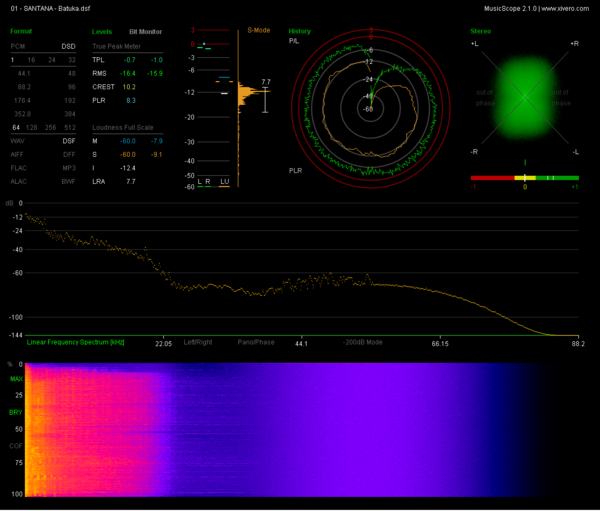Select the MAX spectrogram color option

click(x=16, y=379)
